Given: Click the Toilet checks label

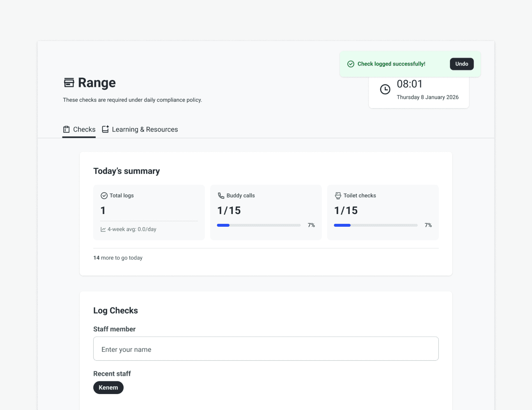Looking at the screenshot, I should point(360,196).
